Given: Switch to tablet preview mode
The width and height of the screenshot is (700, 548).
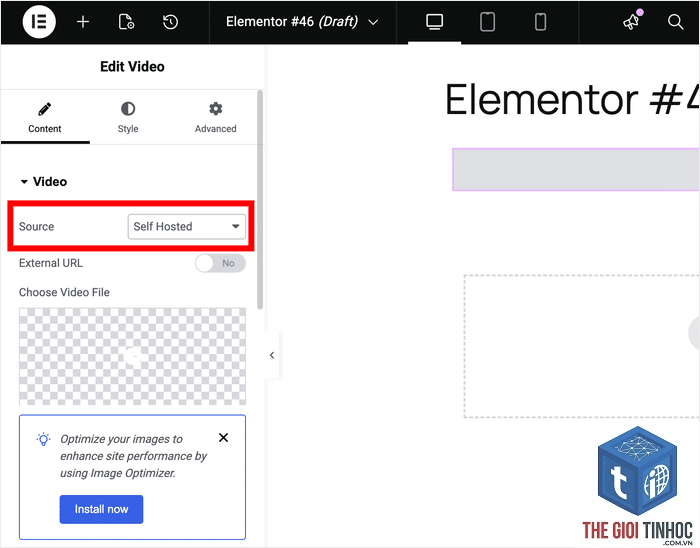Looking at the screenshot, I should 487,22.
